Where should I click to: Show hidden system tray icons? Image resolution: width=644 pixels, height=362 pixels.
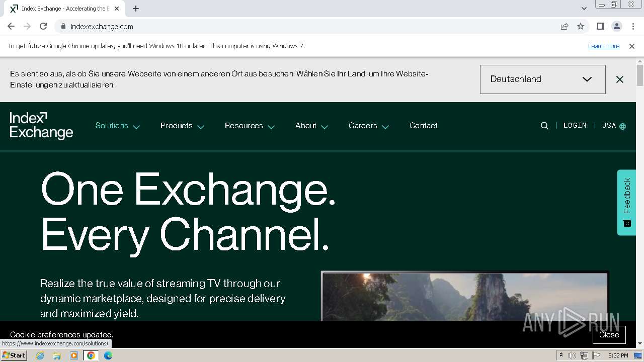(561, 355)
